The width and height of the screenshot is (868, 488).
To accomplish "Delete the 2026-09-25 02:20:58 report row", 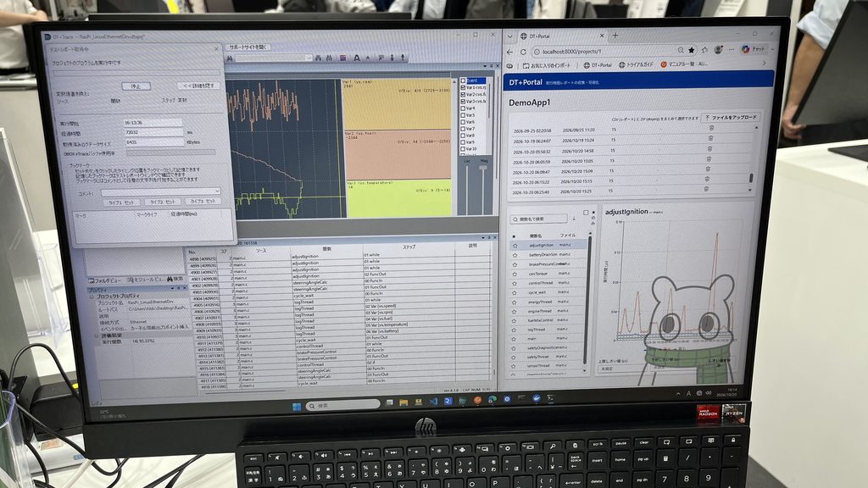I will tap(711, 129).
